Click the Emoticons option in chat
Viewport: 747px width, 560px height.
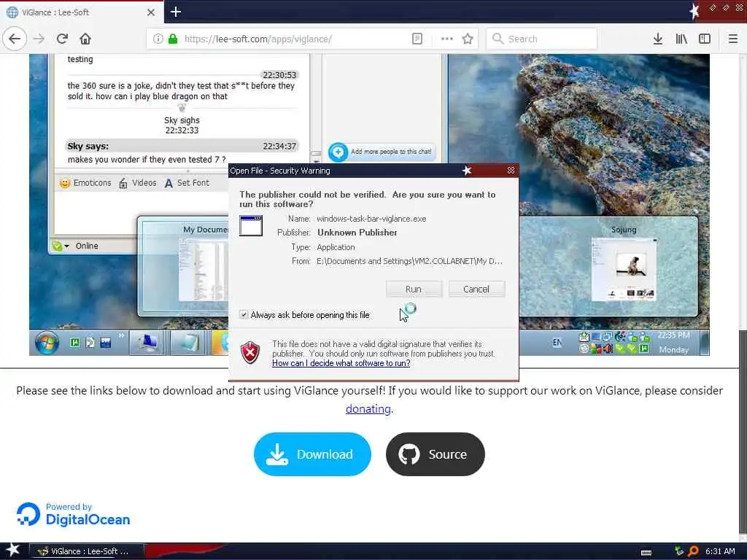(85, 183)
